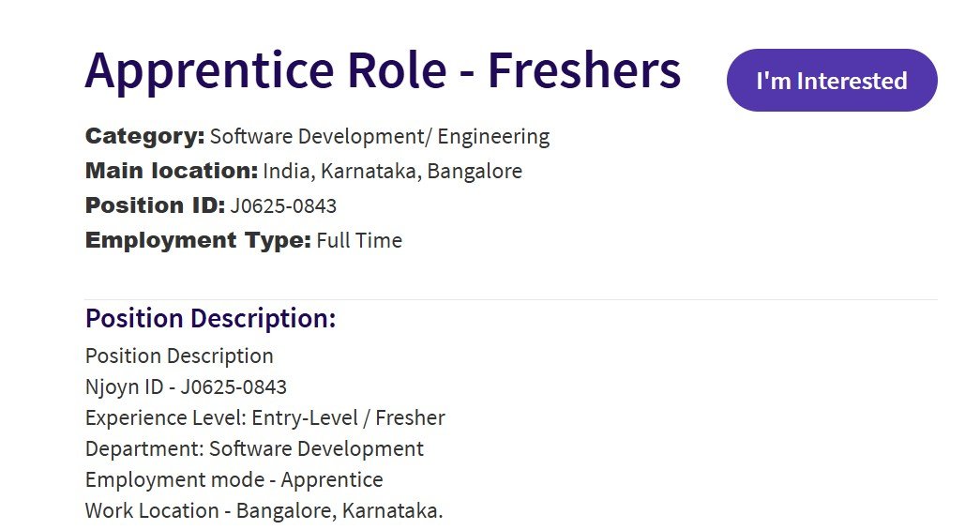This screenshot has width=980, height=530.
Task: Select the Apprentice Role - Freshers heading
Action: (383, 70)
